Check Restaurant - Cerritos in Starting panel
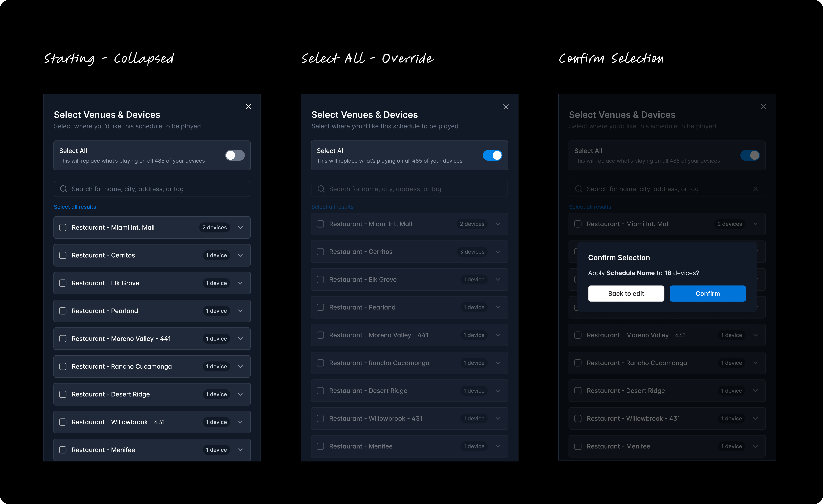Viewport: 823px width, 504px height. [63, 255]
